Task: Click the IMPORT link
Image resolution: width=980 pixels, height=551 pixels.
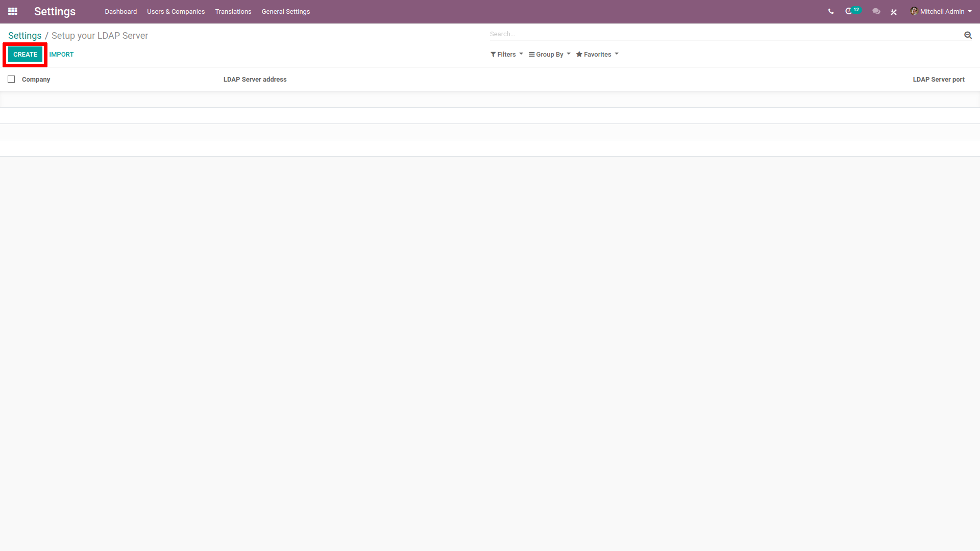Action: [x=62, y=55]
